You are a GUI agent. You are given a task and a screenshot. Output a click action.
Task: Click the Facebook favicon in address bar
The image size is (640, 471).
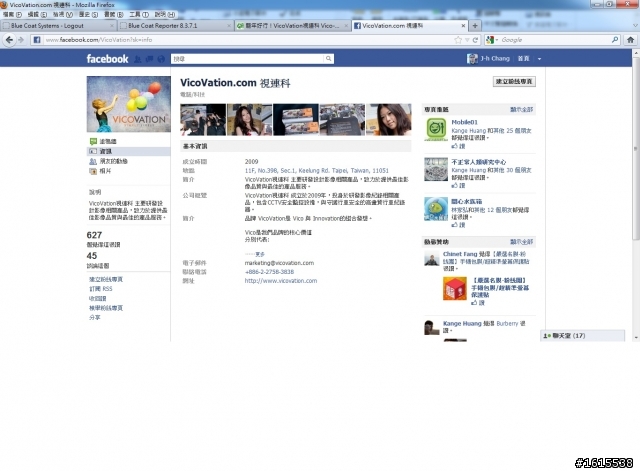coord(37,40)
